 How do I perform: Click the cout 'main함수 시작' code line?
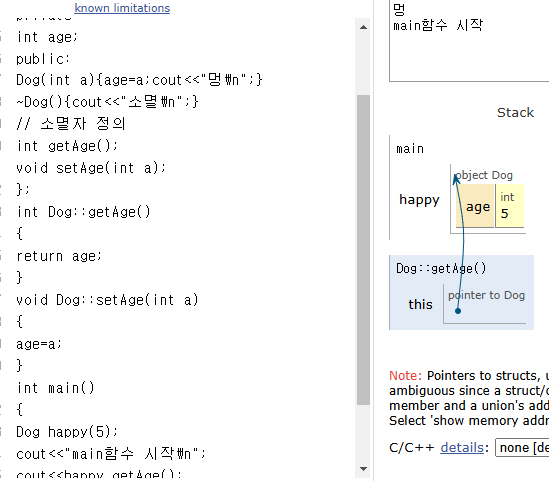point(111,454)
